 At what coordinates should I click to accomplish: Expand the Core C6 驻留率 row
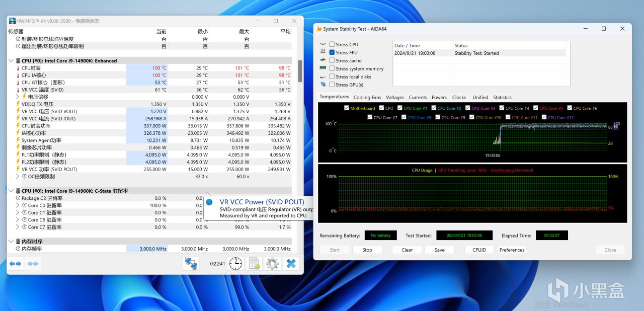[x=18, y=220]
